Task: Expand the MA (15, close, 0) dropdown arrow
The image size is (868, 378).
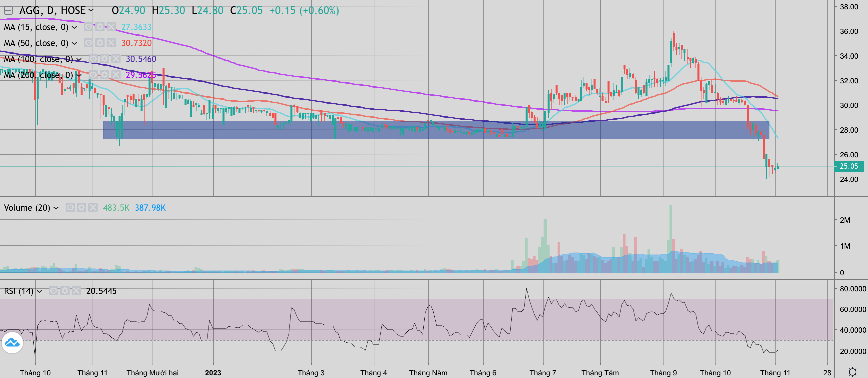Action: click(75, 27)
